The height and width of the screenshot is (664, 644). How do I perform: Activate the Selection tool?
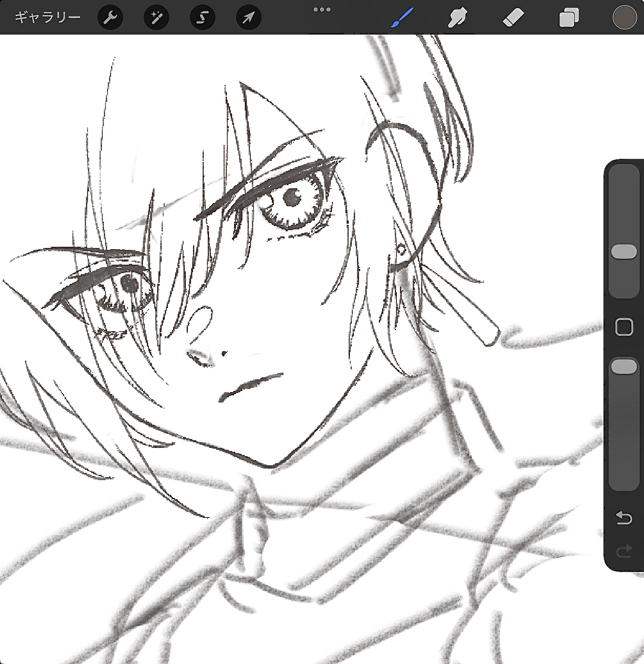point(202,18)
